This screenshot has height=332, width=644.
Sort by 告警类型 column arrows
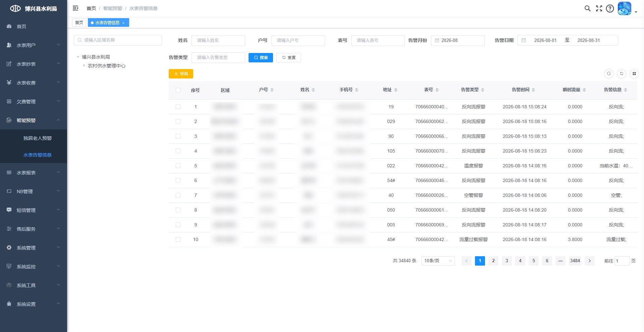(x=483, y=90)
